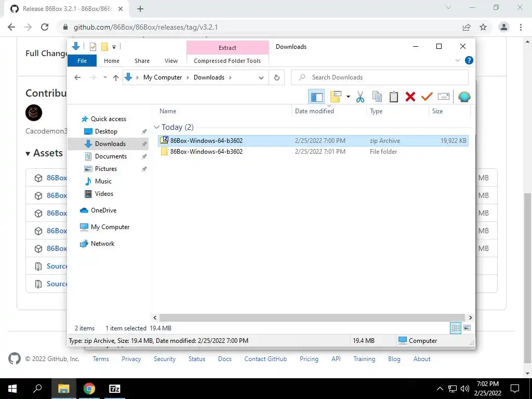Click the Classic Shell settings shell icon
The width and height of the screenshot is (532, 399).
pyautogui.click(x=464, y=97)
